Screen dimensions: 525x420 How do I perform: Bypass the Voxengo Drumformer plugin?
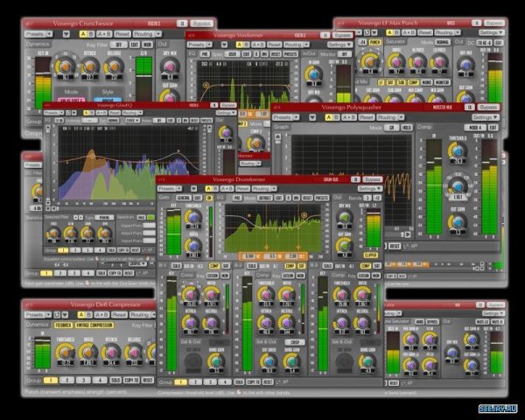[x=373, y=179]
